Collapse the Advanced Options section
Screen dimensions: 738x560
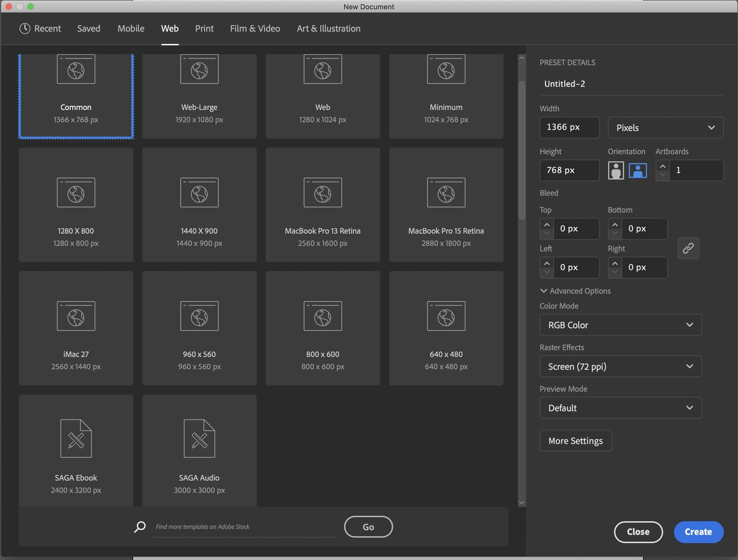[544, 291]
